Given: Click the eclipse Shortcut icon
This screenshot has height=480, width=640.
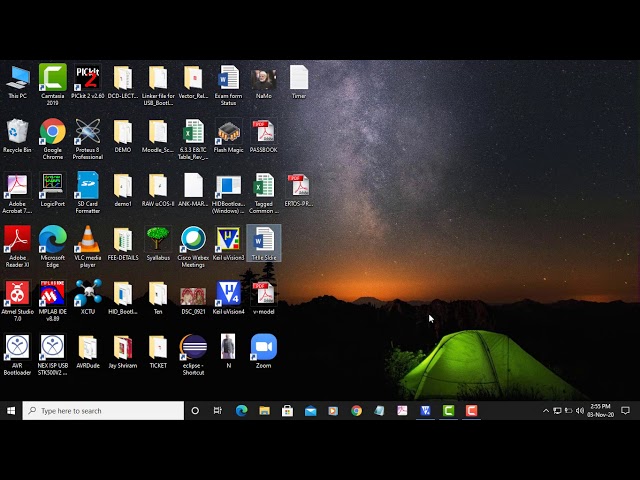Looking at the screenshot, I should 193,348.
